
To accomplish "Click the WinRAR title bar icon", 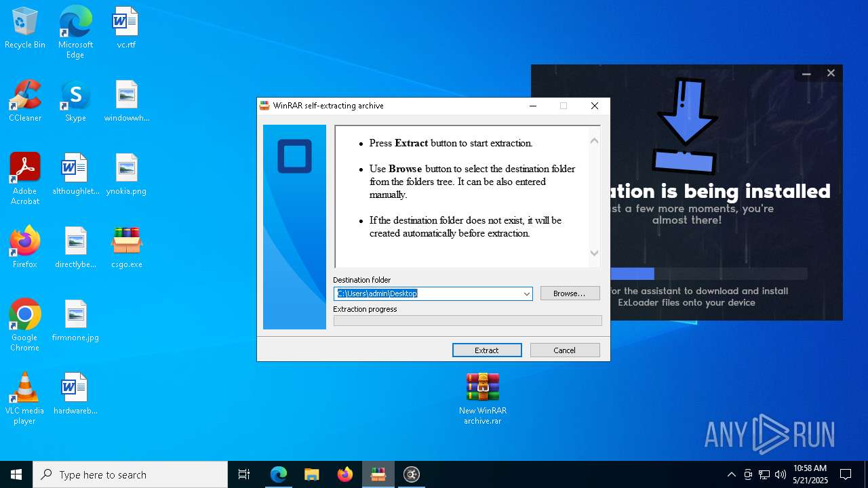I will click(x=264, y=106).
